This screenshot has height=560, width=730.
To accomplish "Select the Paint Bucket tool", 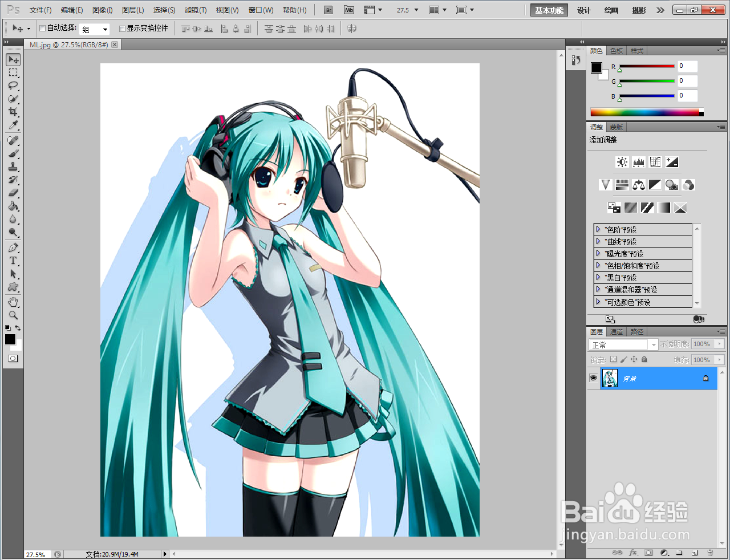I will [13, 206].
